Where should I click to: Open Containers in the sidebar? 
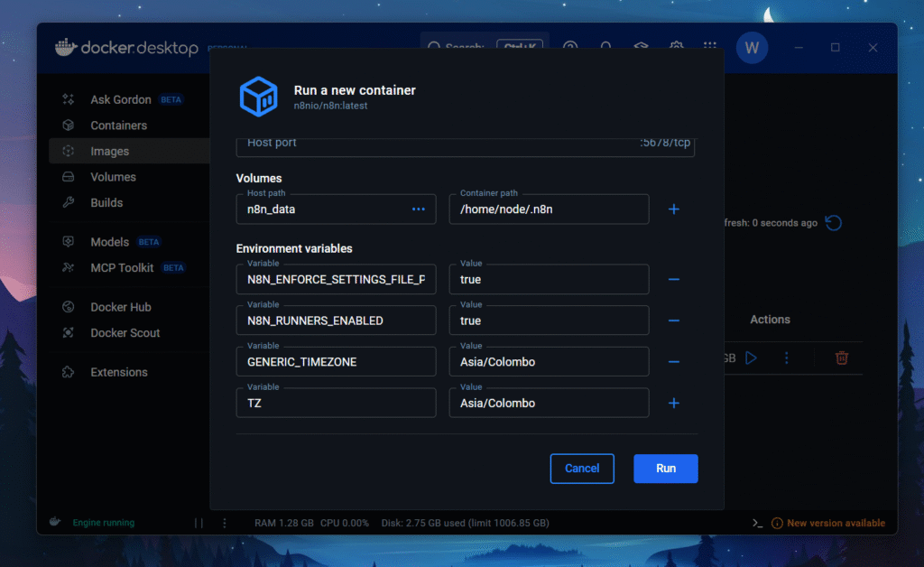tap(118, 125)
